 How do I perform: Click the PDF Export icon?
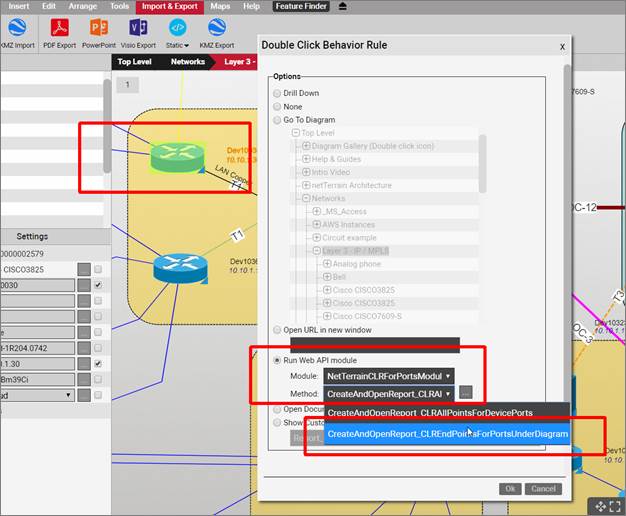pyautogui.click(x=60, y=28)
